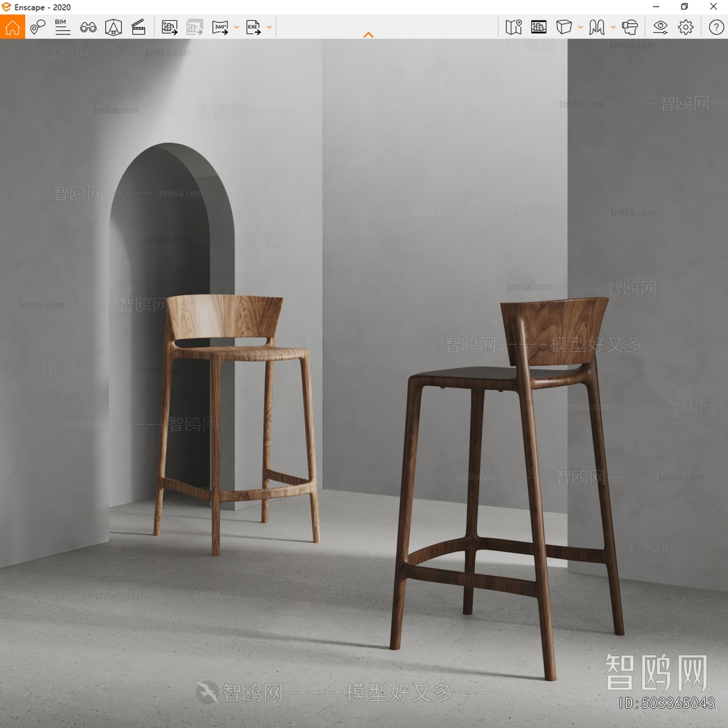Select the Home toolbar icon

pyautogui.click(x=13, y=28)
